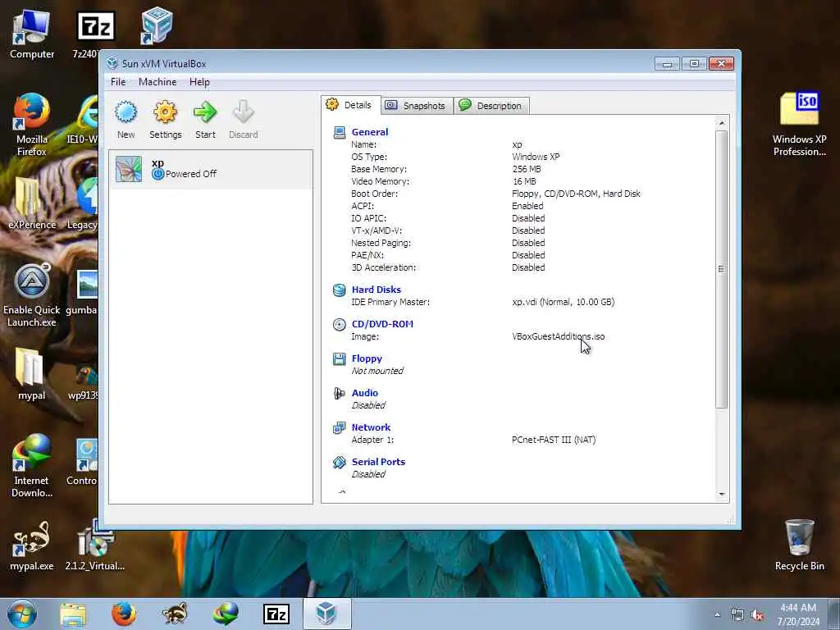Click the New virtual machine toolbar icon
The image size is (840, 630).
coord(126,120)
